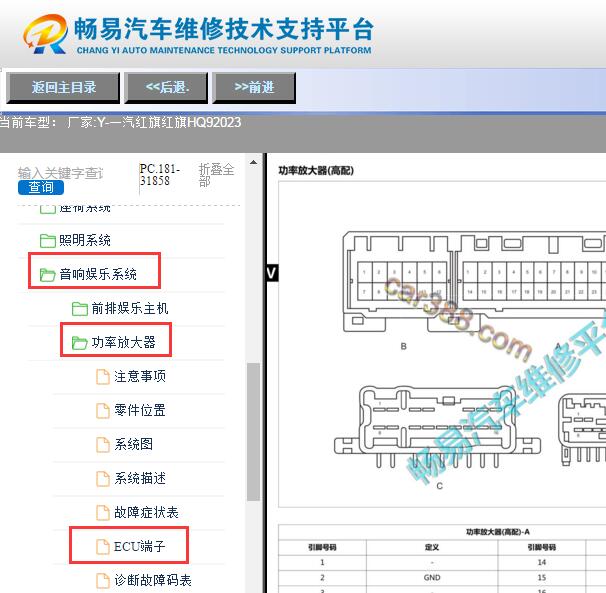Viewport: 606px width, 593px height.
Task: Click the 系统描述 document icon
Action: 102,479
